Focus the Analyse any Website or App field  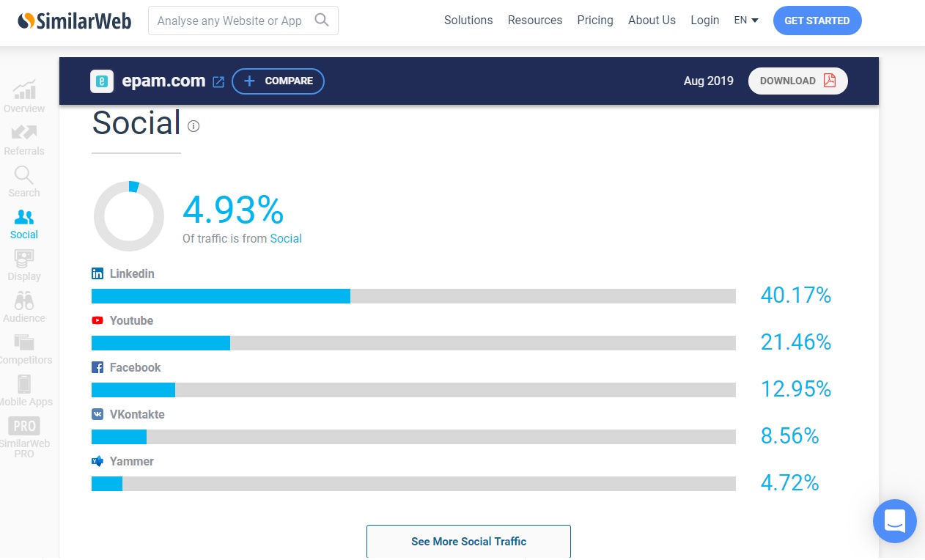(x=243, y=21)
